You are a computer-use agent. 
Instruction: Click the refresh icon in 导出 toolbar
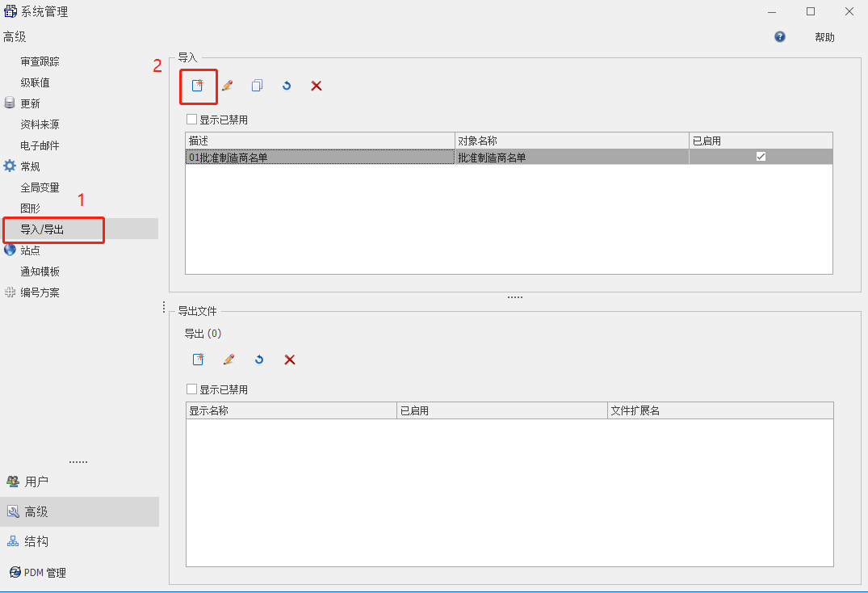click(259, 360)
